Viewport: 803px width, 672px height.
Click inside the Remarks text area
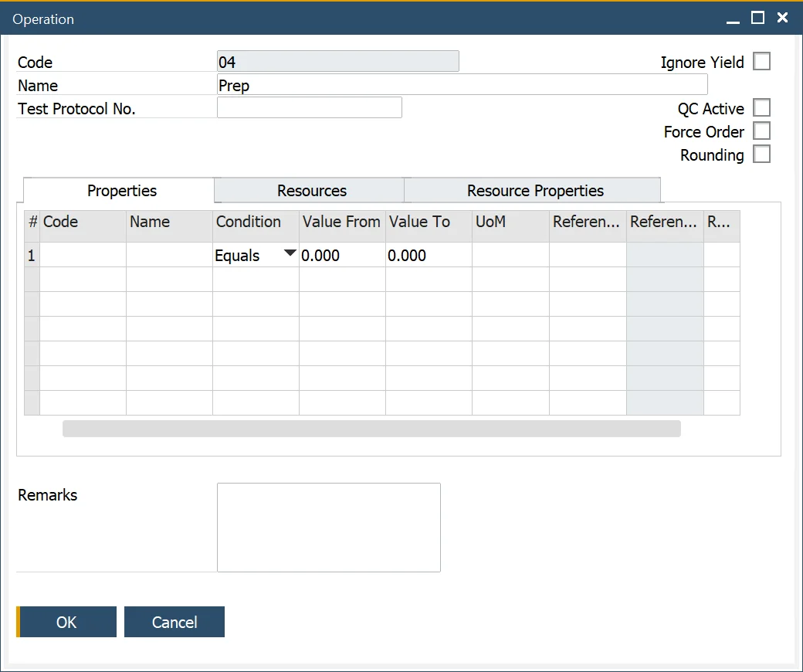(x=328, y=528)
